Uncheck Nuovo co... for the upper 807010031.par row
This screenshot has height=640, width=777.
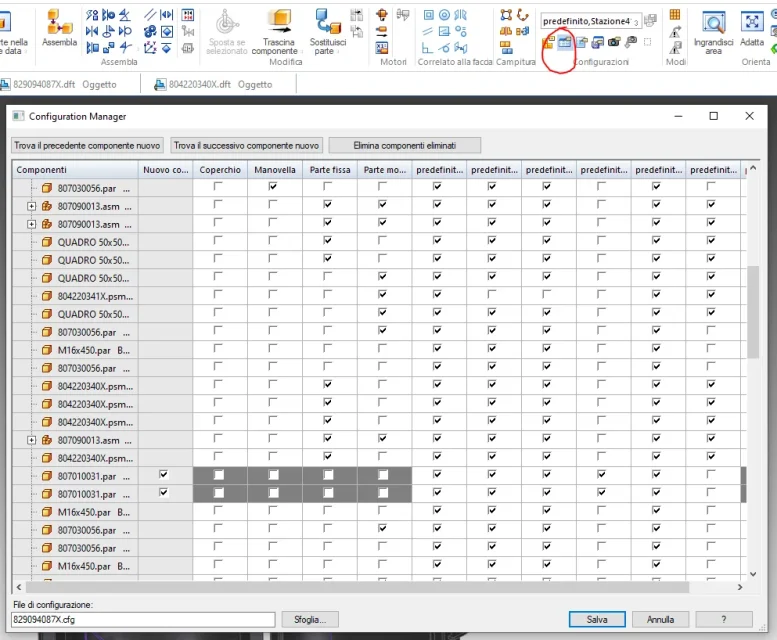164,475
